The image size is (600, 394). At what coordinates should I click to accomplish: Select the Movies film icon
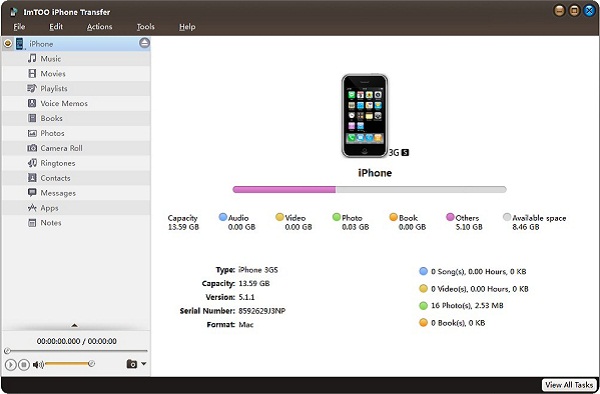click(x=32, y=73)
